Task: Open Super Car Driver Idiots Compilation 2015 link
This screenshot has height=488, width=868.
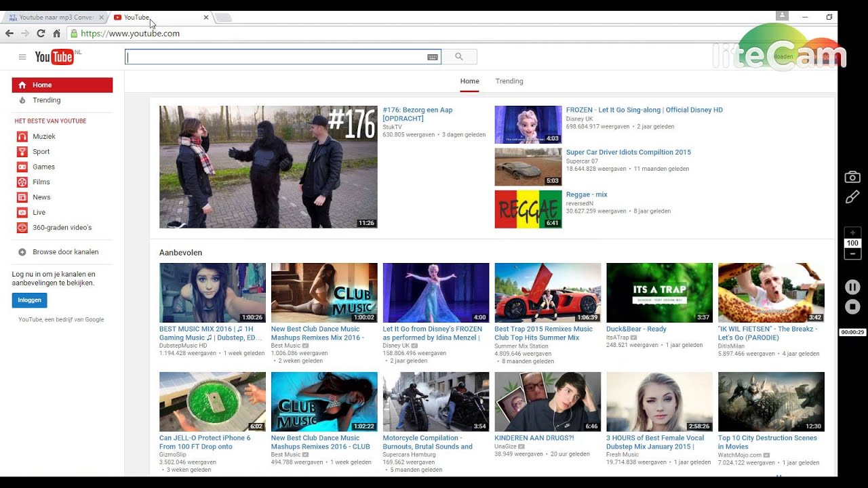Action: pyautogui.click(x=629, y=152)
